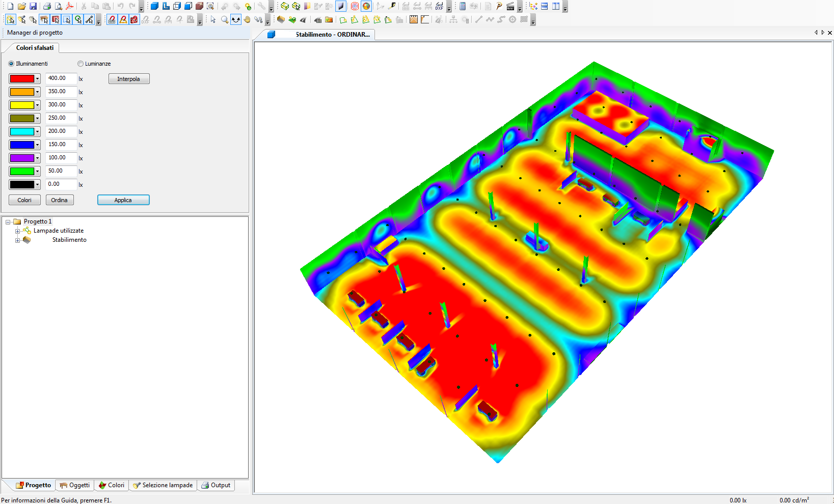The width and height of the screenshot is (834, 504).
Task: Open the cyan color dropdown arrow
Action: (37, 132)
